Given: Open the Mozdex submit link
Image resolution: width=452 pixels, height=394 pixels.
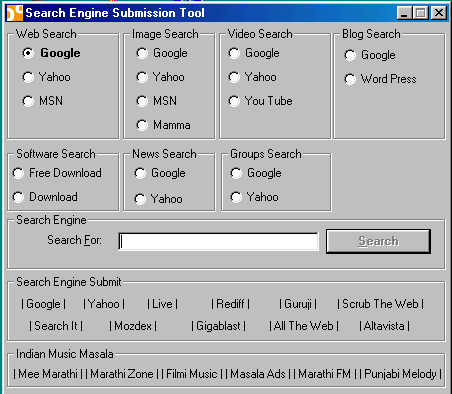Looking at the screenshot, I should pos(133,326).
